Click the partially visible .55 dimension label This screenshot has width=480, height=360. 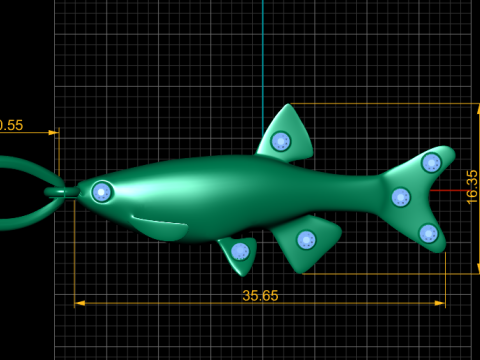(11, 125)
